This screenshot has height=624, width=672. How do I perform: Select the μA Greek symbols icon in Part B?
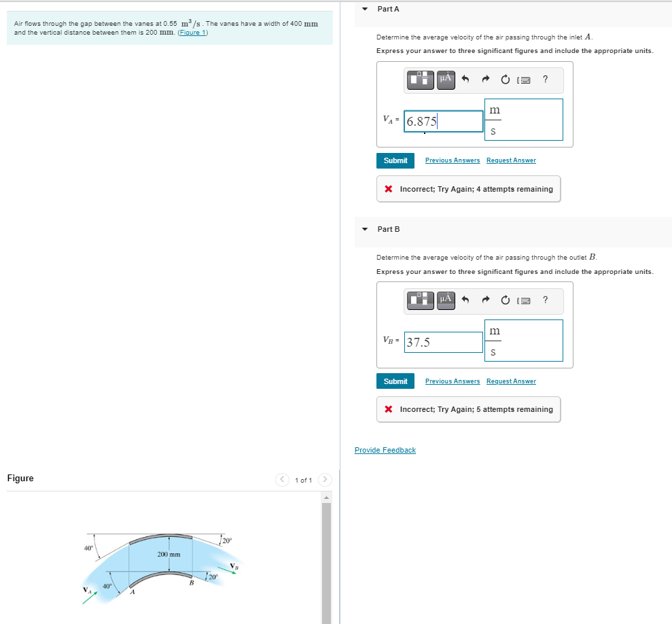point(446,300)
